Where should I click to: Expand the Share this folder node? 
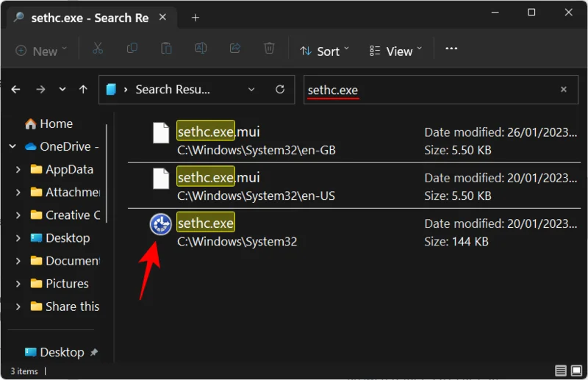coord(18,306)
